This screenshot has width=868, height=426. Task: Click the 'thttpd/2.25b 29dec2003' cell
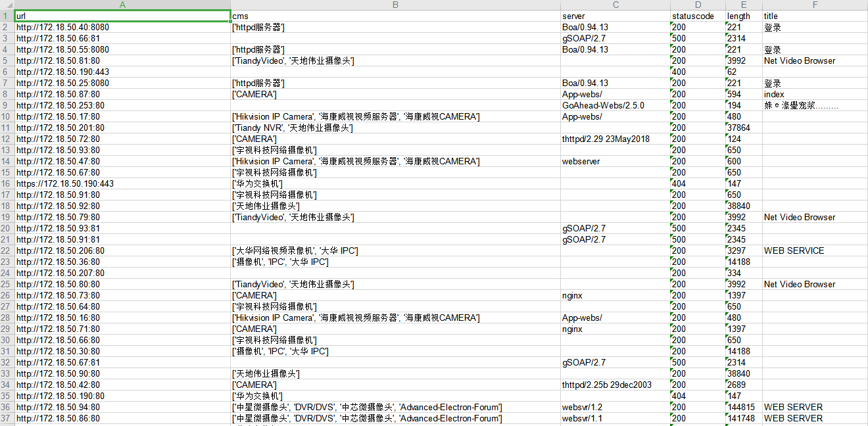615,385
